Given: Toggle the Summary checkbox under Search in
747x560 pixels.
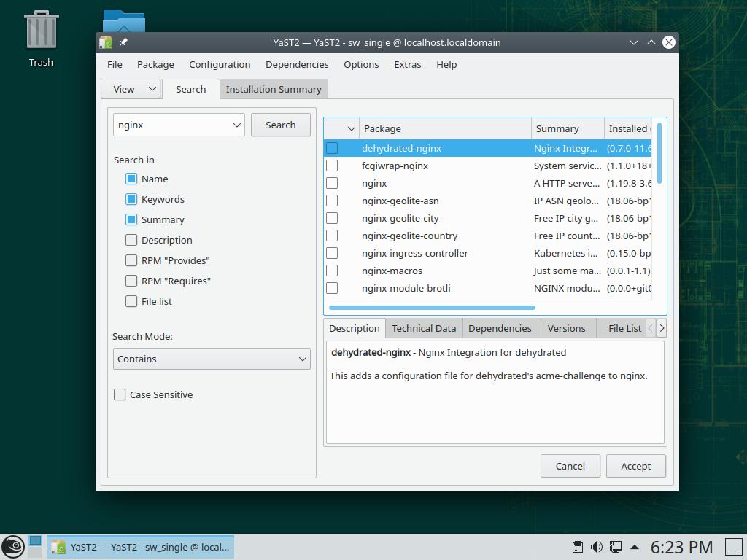Looking at the screenshot, I should click(x=131, y=219).
